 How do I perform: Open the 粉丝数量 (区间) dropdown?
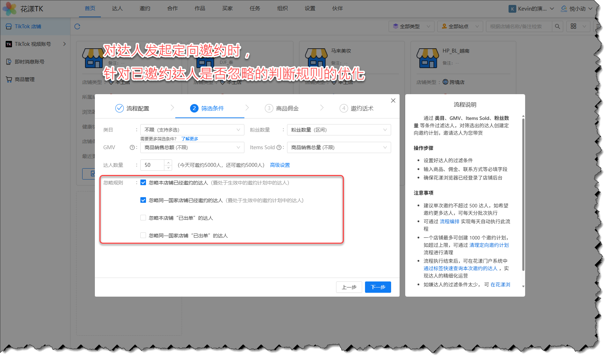coord(339,130)
